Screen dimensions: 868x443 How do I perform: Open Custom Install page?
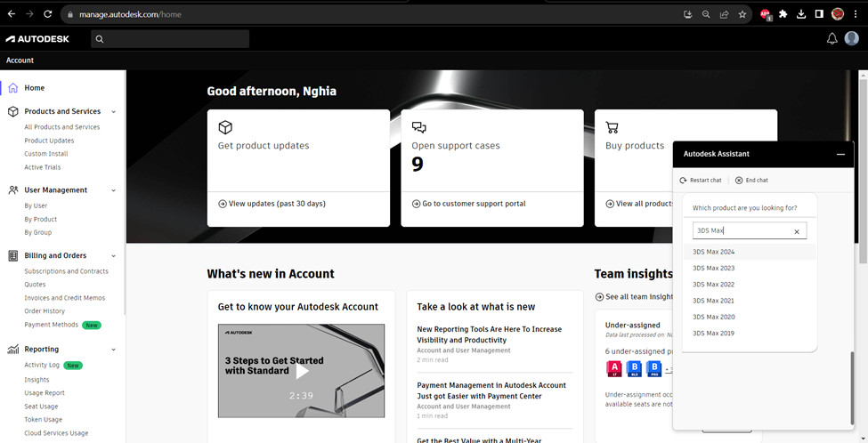[x=46, y=154]
